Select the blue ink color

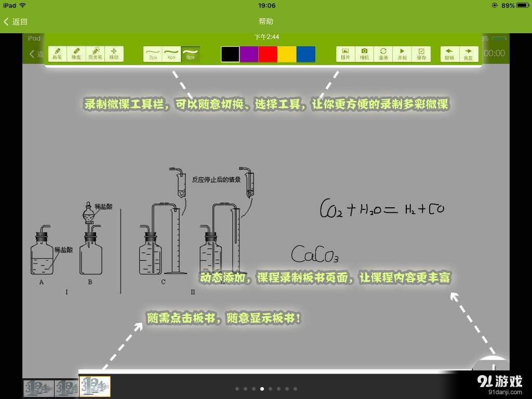pos(307,54)
